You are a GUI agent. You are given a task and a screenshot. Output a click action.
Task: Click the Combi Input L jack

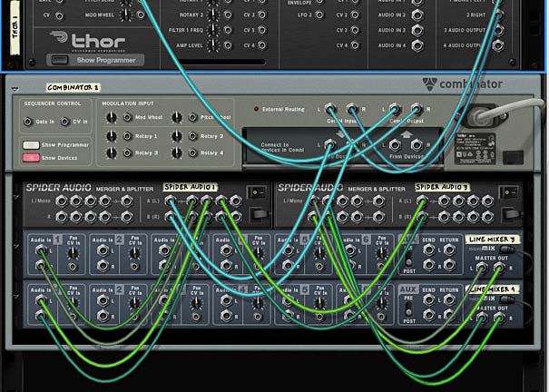pyautogui.click(x=329, y=109)
